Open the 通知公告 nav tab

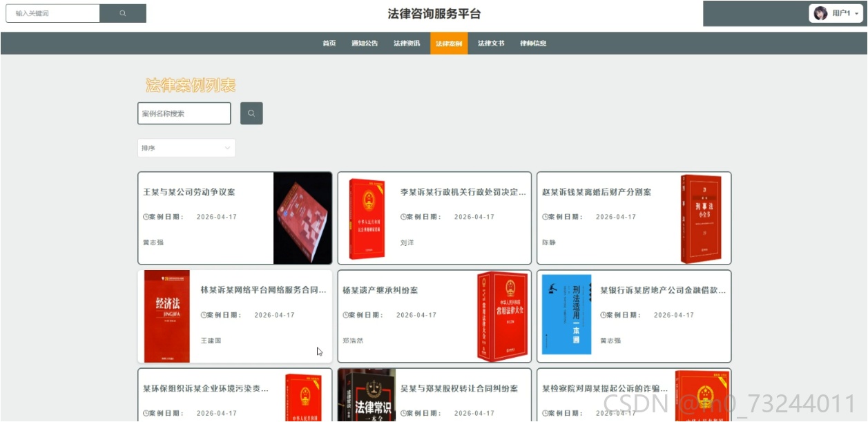point(365,44)
